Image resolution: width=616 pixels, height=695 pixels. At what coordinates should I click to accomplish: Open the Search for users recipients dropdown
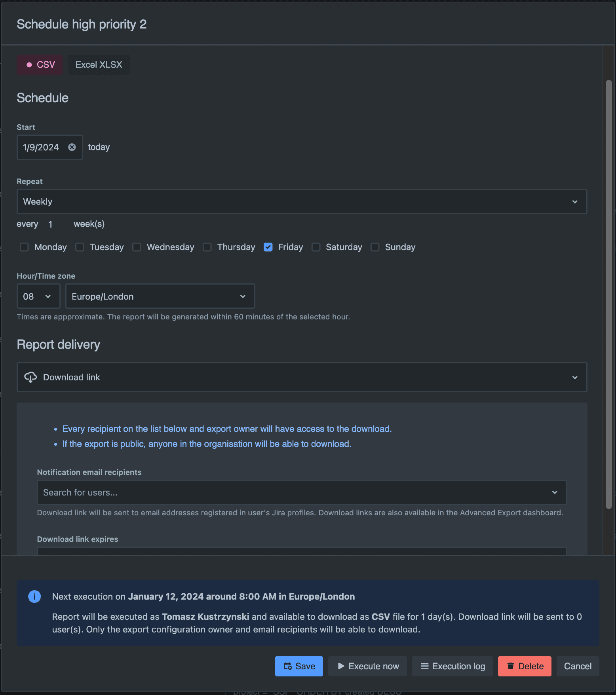(302, 492)
